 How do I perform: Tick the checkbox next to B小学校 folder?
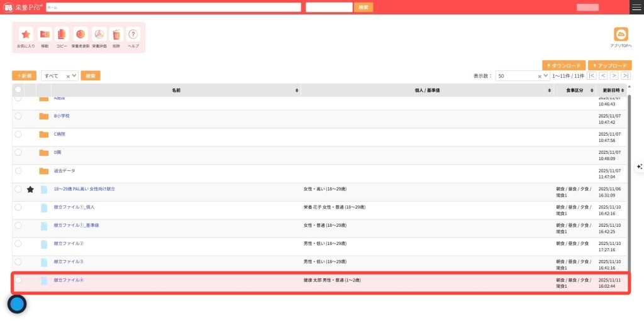click(18, 116)
